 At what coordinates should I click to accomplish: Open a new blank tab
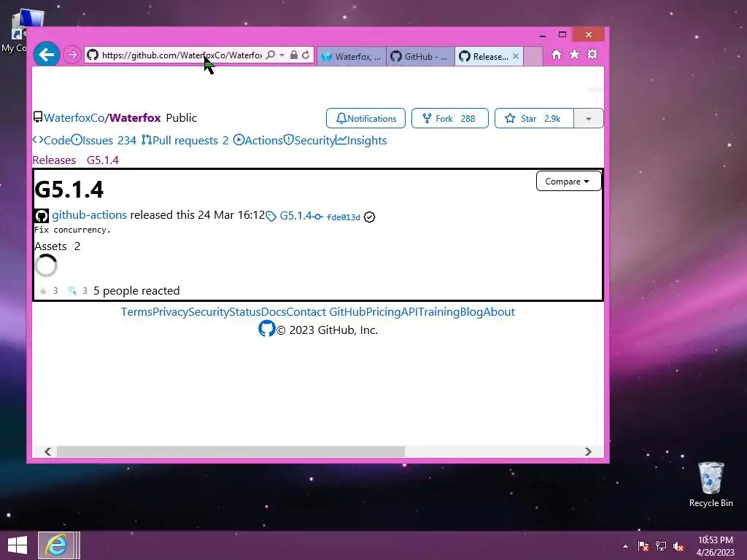click(x=533, y=56)
